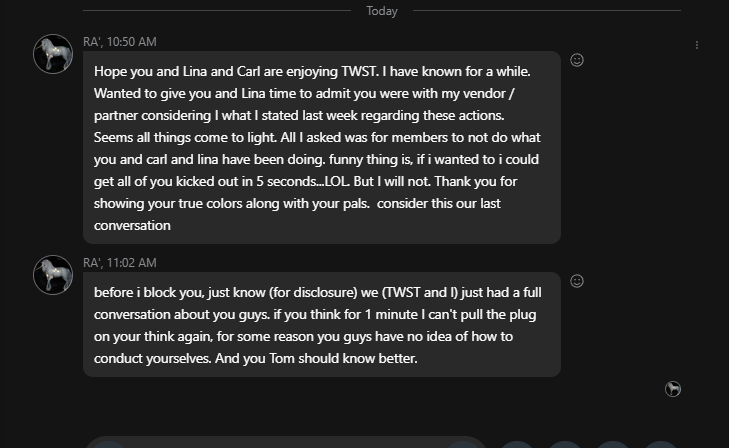
Task: Click the last round button at bottom right
Action: point(661,445)
